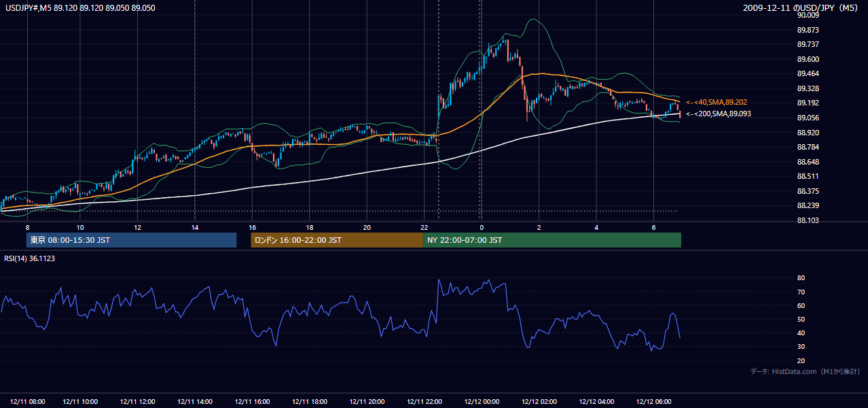Click price axis value 89.056
Screen dimensions: 868x408
click(x=809, y=118)
